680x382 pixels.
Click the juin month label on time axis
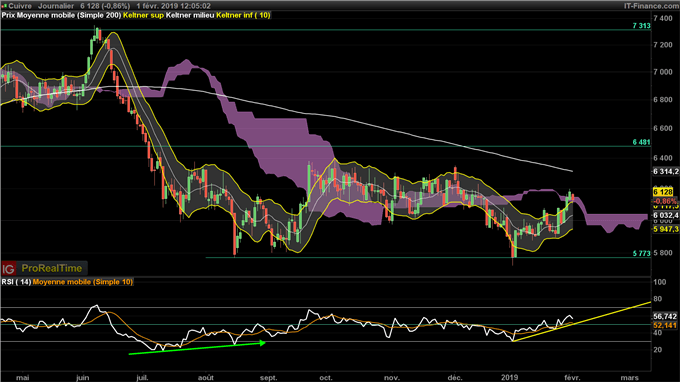click(x=82, y=378)
